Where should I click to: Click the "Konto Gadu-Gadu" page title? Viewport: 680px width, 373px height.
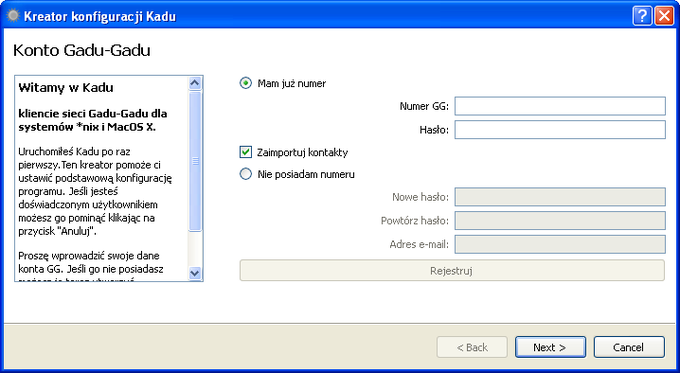[x=82, y=50]
